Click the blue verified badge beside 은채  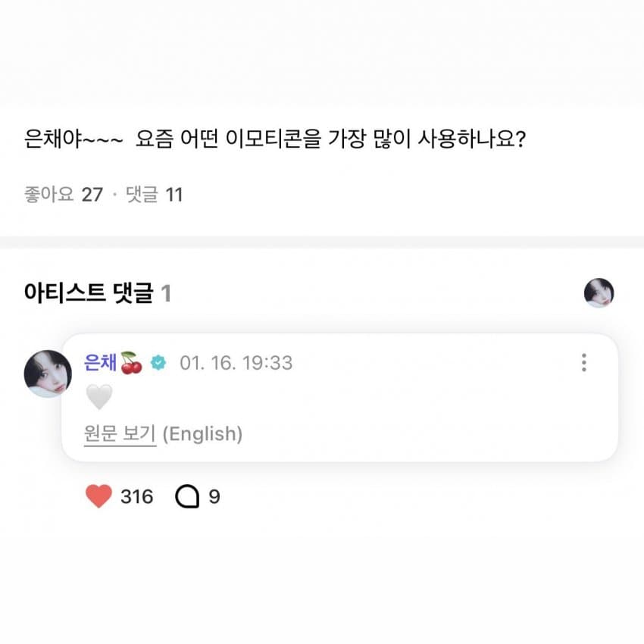click(158, 363)
